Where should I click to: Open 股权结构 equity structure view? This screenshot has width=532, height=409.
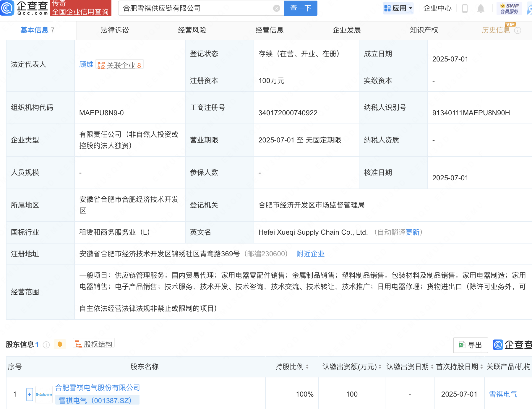[x=93, y=344]
